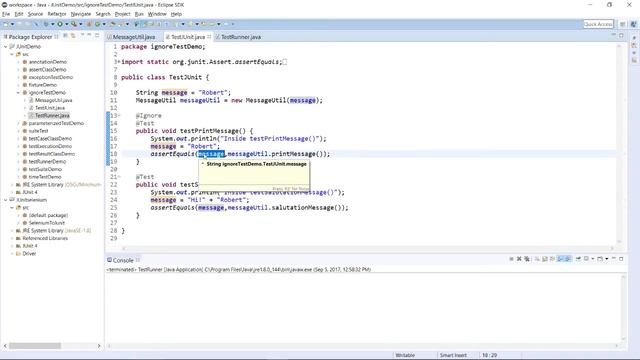Minimize the Package Explorer view
This screenshot has height=360, width=640.
pos(89,36)
